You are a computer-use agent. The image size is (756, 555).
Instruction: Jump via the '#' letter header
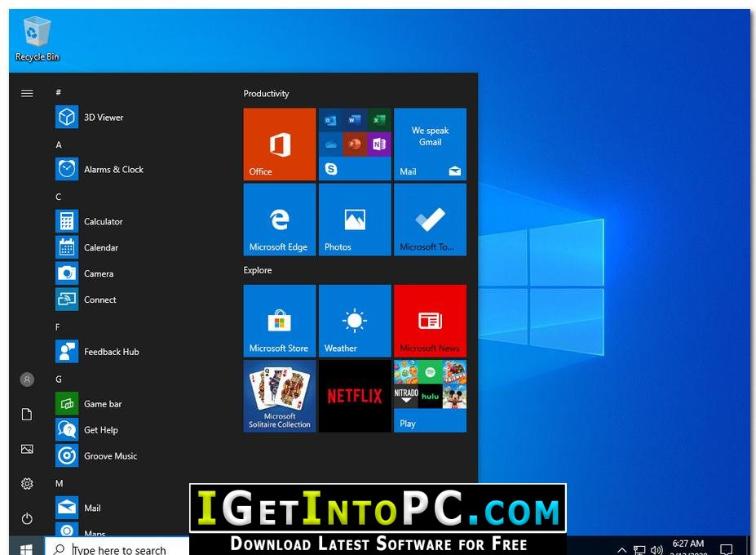click(x=59, y=92)
